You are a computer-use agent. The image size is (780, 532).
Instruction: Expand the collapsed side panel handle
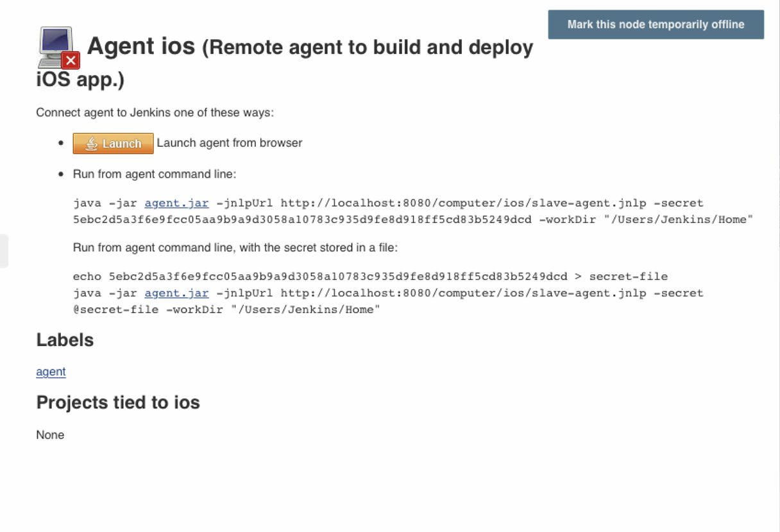coord(4,251)
